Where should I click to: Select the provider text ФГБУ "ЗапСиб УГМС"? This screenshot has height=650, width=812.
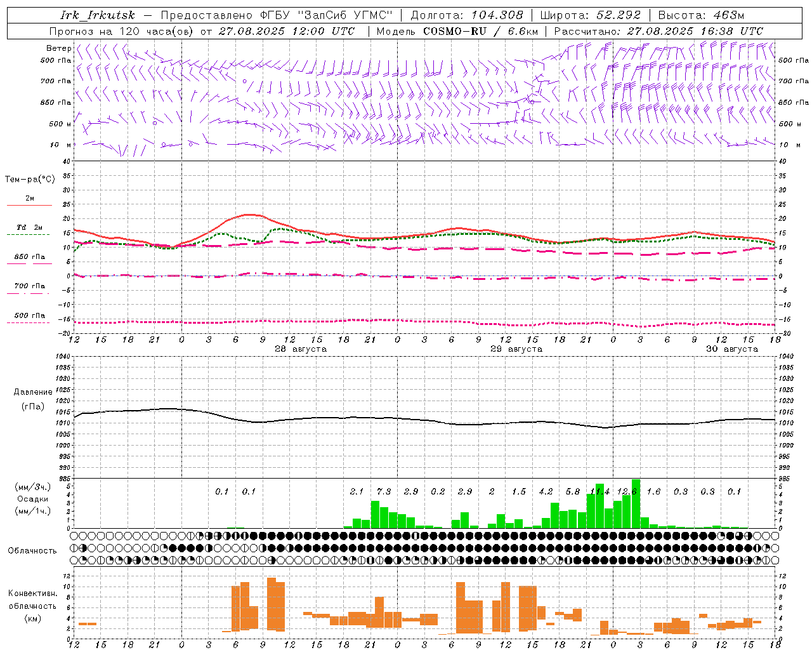(327, 15)
